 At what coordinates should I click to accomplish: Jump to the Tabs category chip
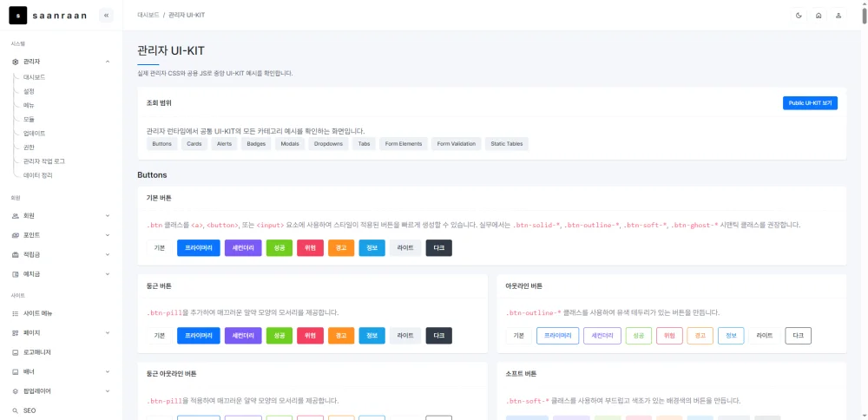(x=364, y=144)
